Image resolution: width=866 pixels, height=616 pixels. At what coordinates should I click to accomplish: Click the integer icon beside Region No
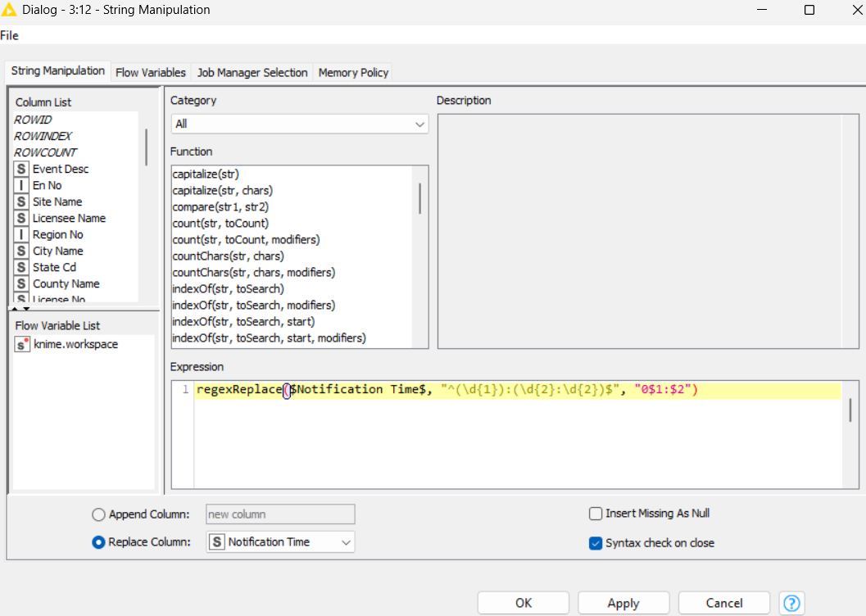tap(22, 234)
